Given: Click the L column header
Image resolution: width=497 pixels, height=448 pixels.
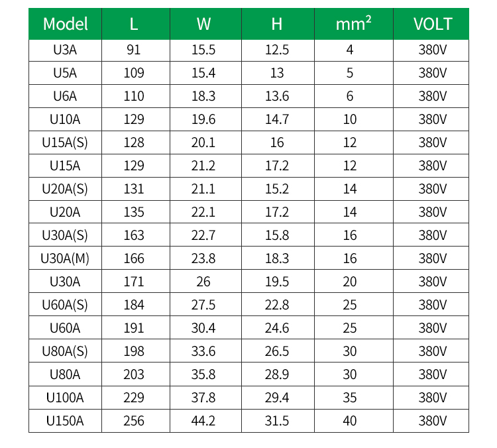Looking at the screenshot, I should coord(136,24).
